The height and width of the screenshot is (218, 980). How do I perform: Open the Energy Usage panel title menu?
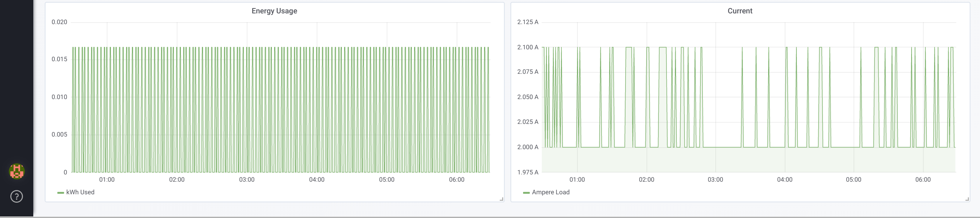tap(274, 11)
